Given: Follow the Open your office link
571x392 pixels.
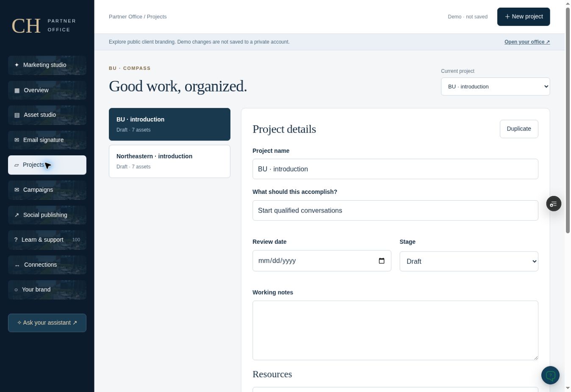Looking at the screenshot, I should click(x=527, y=42).
